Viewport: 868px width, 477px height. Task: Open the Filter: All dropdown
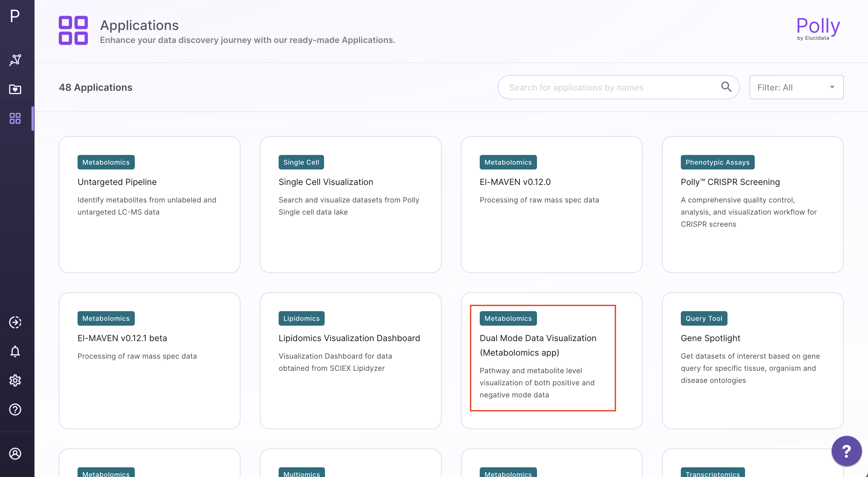(796, 87)
